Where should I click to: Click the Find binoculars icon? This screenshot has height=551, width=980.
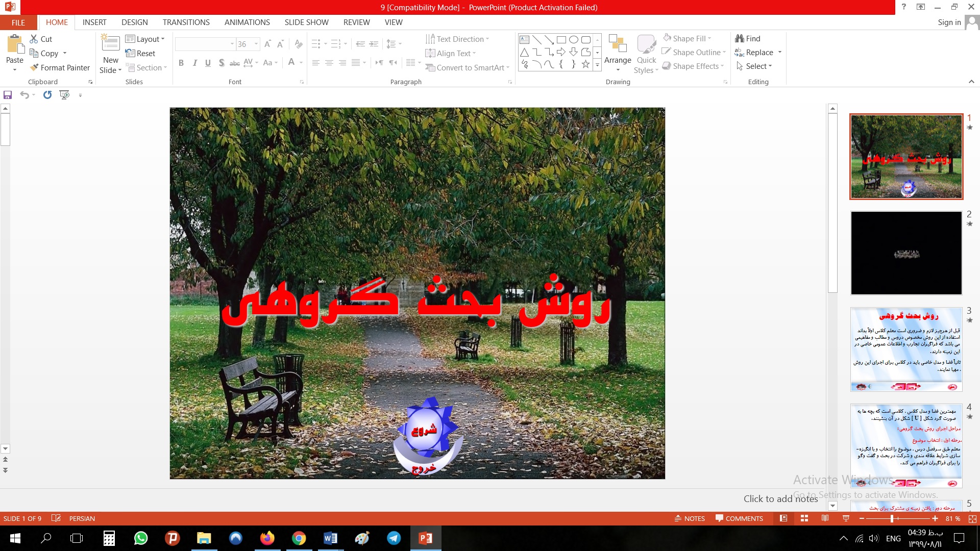pyautogui.click(x=740, y=38)
